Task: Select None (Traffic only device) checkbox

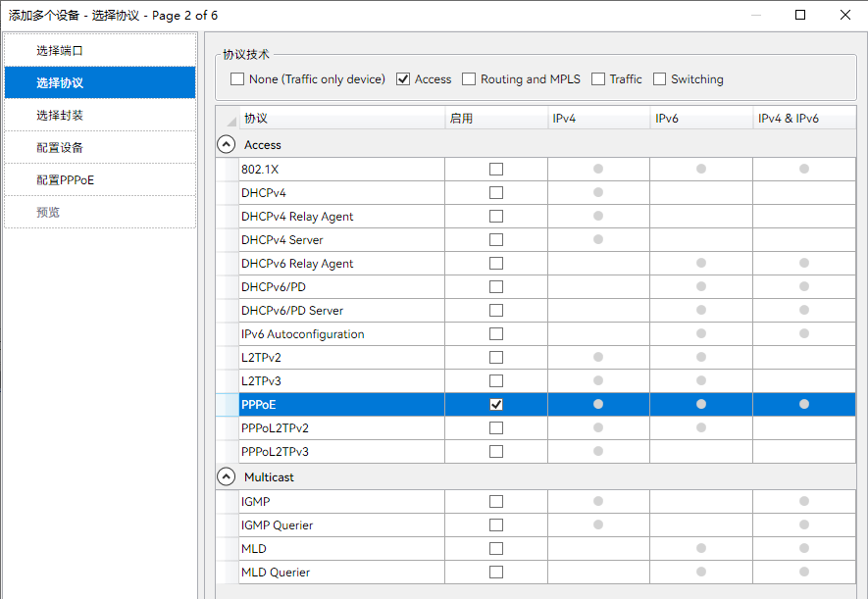Action: point(237,79)
